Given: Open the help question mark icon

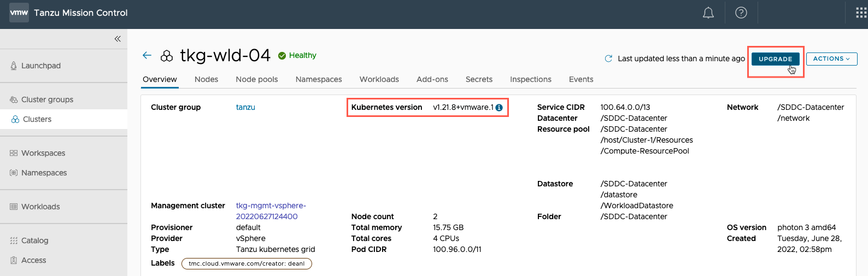Looking at the screenshot, I should click(741, 13).
